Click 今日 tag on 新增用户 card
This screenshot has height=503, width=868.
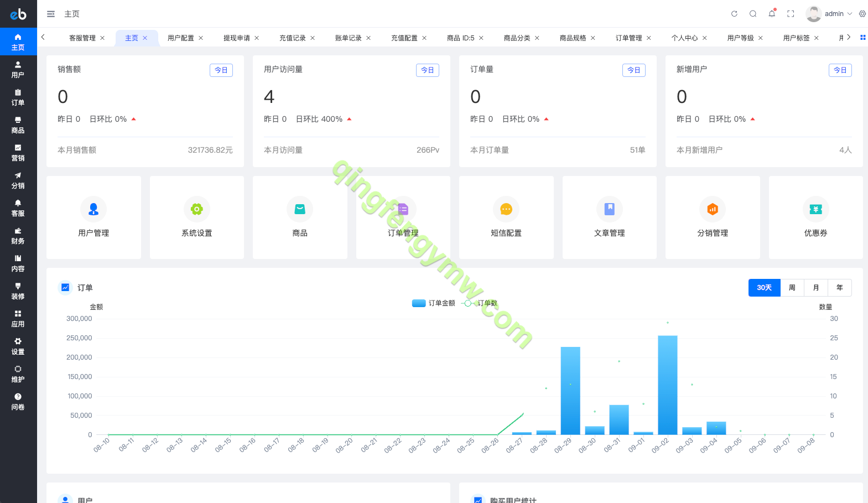pyautogui.click(x=840, y=70)
